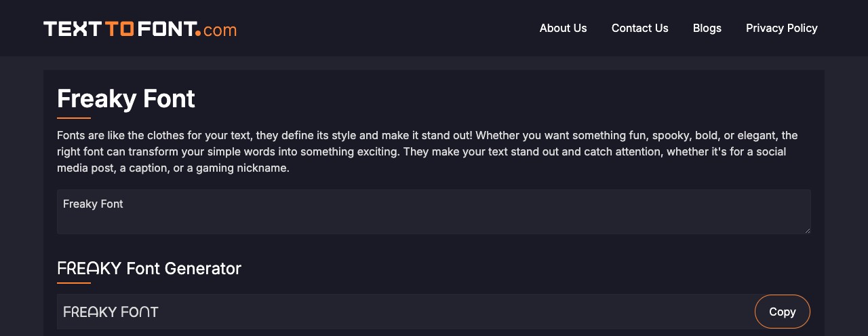The image size is (868, 336).
Task: Open the About Us page
Action: 563,28
